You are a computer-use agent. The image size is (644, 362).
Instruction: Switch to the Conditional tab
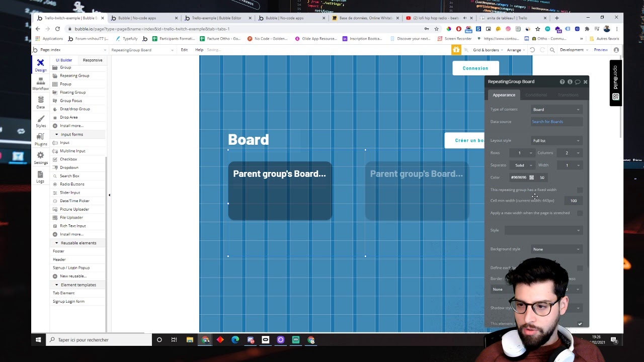536,95
